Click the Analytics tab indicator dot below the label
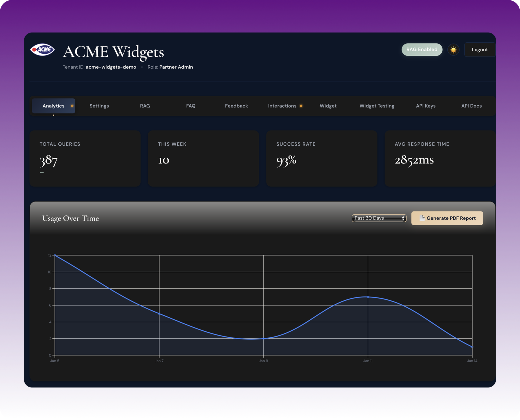This screenshot has height=420, width=520. pos(53,115)
